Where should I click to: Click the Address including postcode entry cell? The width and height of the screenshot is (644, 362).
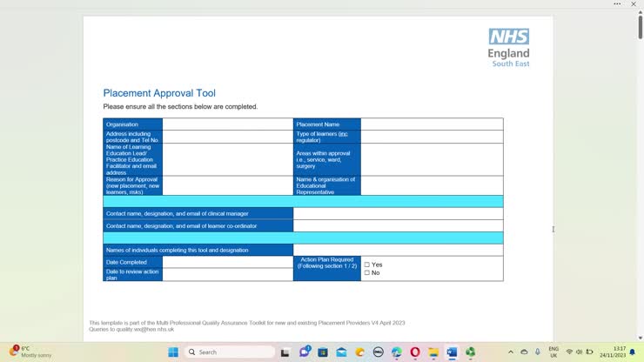(227, 137)
